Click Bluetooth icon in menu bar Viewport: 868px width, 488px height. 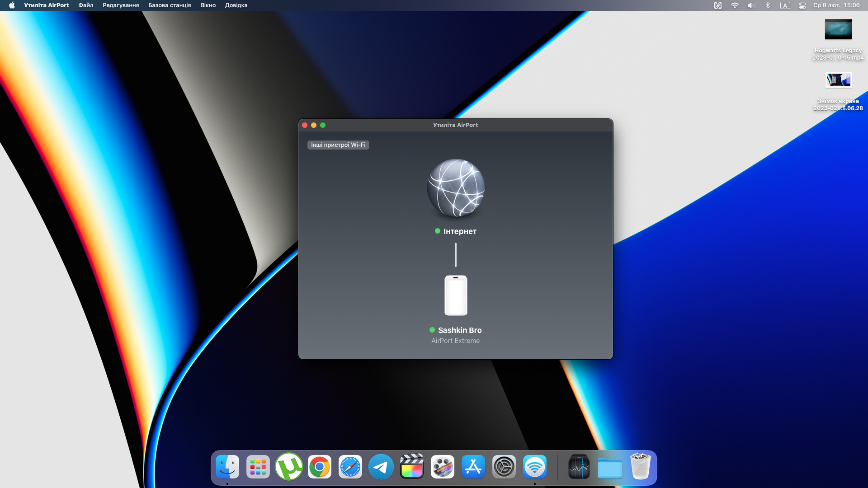(x=768, y=5)
